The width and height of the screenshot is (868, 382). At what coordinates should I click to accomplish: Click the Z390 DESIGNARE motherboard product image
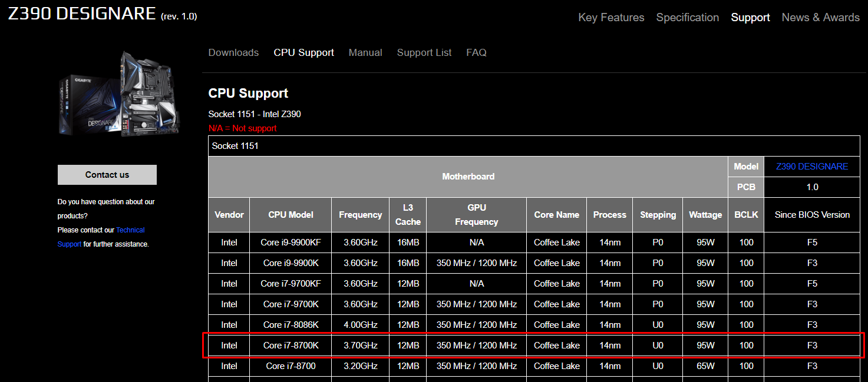pyautogui.click(x=118, y=93)
